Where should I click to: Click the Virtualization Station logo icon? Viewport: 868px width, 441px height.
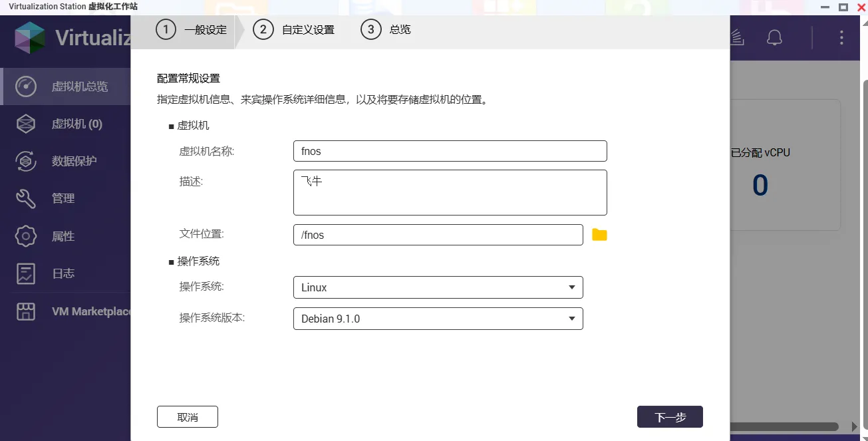(x=30, y=38)
